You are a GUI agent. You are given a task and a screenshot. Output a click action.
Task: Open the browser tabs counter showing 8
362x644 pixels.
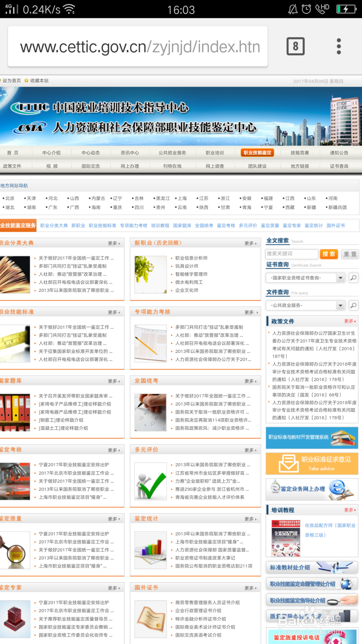[295, 46]
